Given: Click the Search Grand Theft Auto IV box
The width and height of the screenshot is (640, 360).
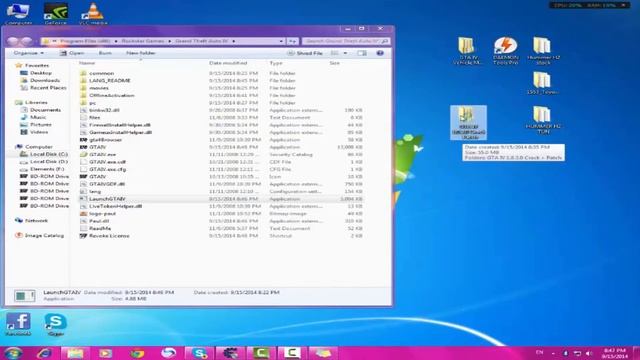Looking at the screenshot, I should click(346, 41).
